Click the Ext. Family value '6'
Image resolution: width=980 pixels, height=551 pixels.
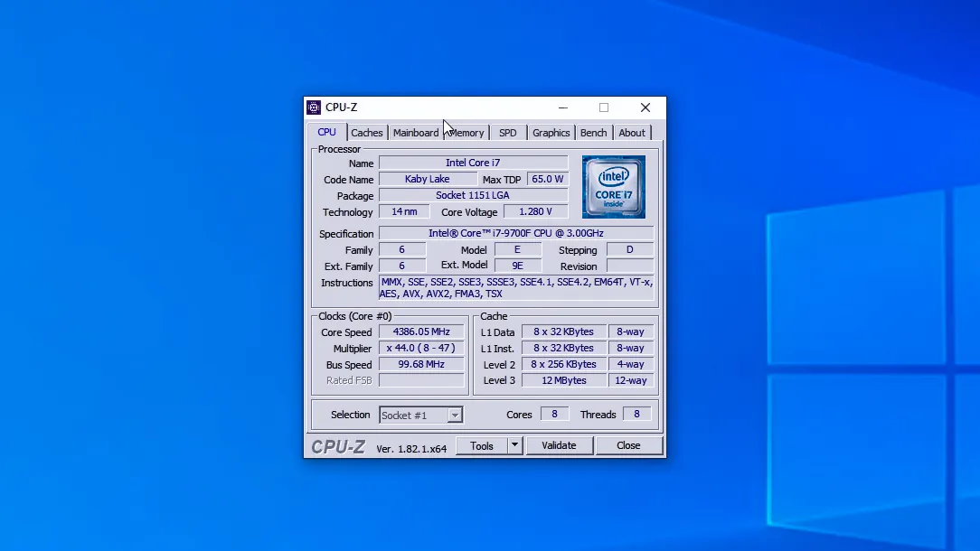[402, 266]
